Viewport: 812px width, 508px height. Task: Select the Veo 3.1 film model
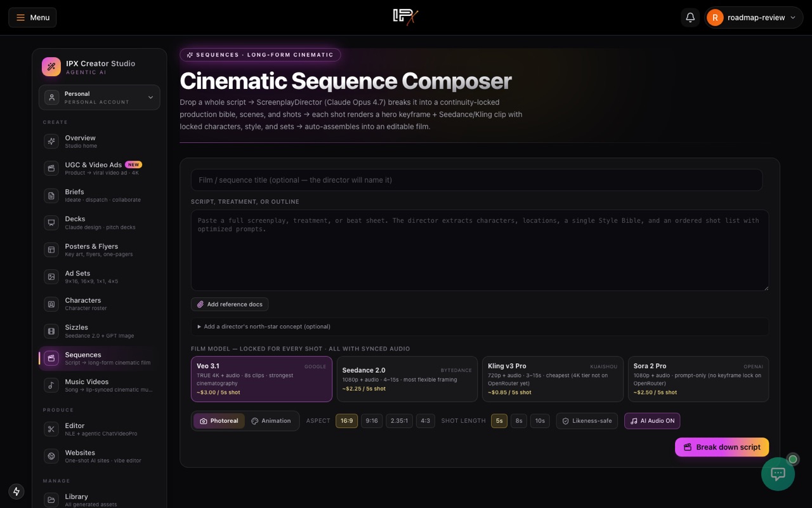pyautogui.click(x=261, y=379)
